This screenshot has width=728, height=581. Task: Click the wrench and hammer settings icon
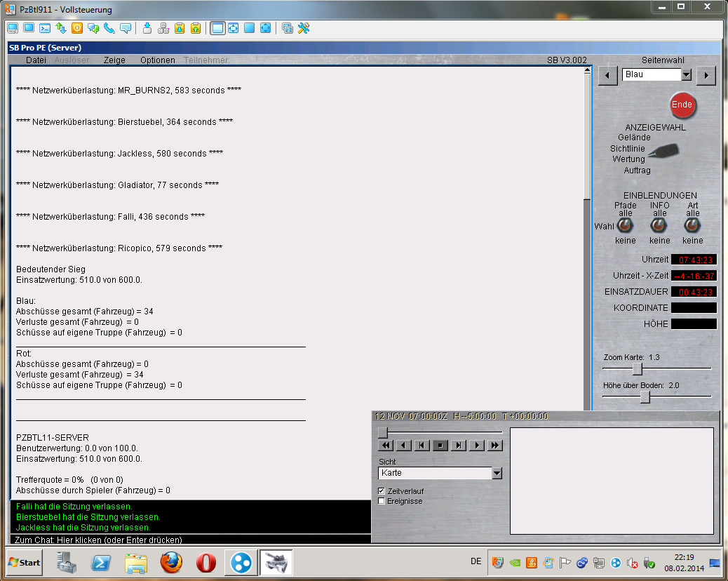(304, 28)
